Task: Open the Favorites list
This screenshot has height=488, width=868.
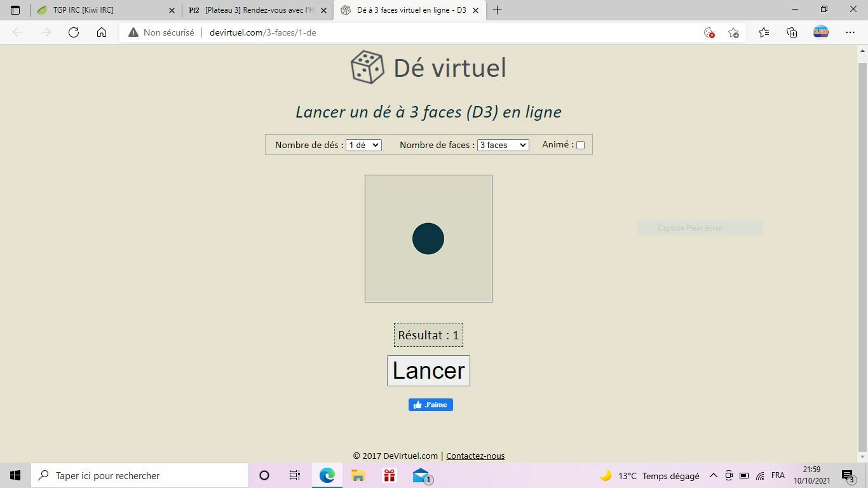Action: pyautogui.click(x=764, y=32)
